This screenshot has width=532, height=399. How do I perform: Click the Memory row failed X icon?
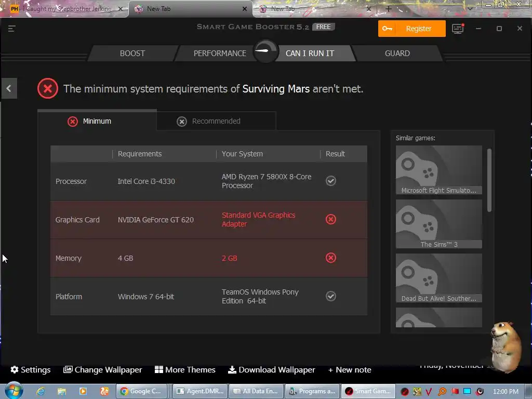pyautogui.click(x=331, y=258)
